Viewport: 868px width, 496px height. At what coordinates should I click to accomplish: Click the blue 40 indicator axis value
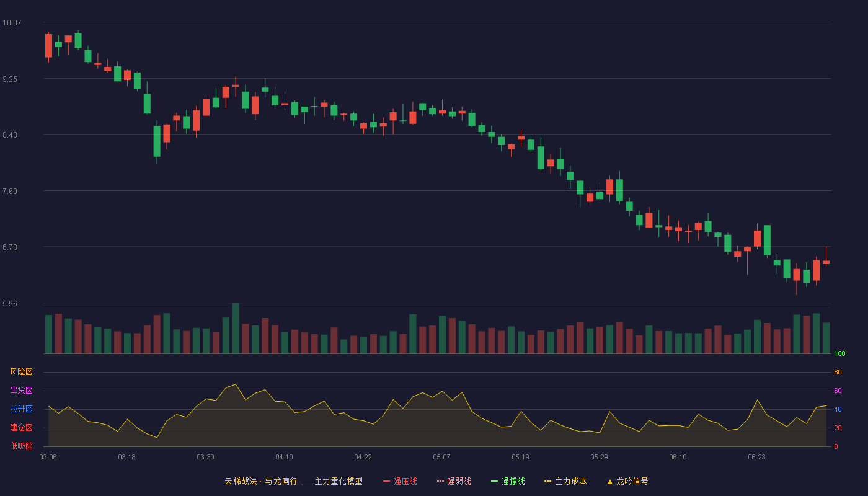838,409
